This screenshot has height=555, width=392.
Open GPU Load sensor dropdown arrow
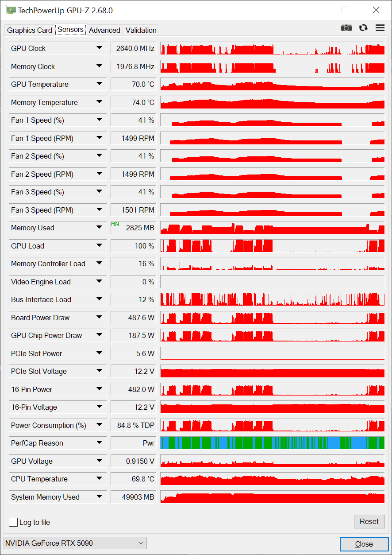[99, 245]
